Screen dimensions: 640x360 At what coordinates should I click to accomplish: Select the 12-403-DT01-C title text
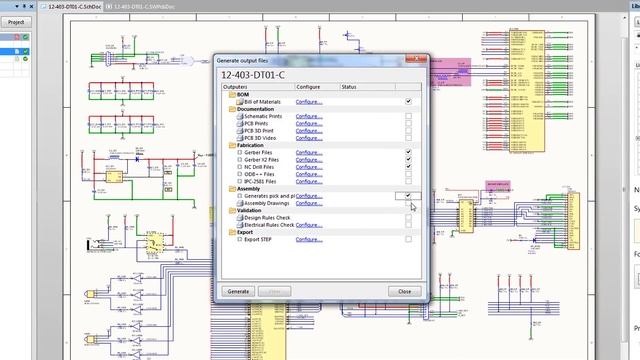click(x=253, y=75)
